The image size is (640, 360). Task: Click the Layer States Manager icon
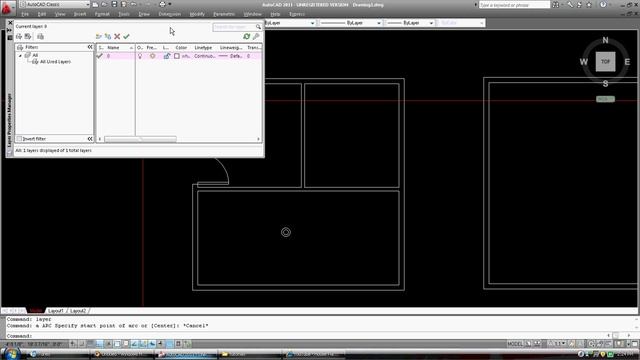(x=40, y=36)
